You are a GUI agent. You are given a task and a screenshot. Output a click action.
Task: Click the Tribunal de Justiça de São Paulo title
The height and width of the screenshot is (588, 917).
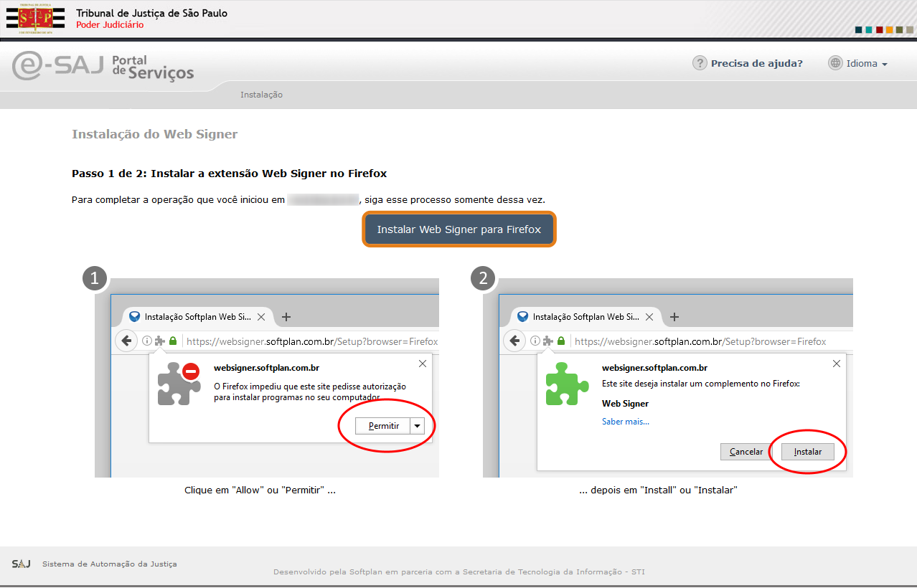[151, 13]
